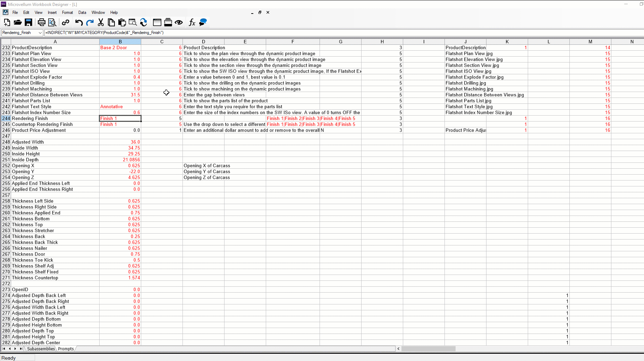Open Print Preview from the toolbar

(x=52, y=23)
